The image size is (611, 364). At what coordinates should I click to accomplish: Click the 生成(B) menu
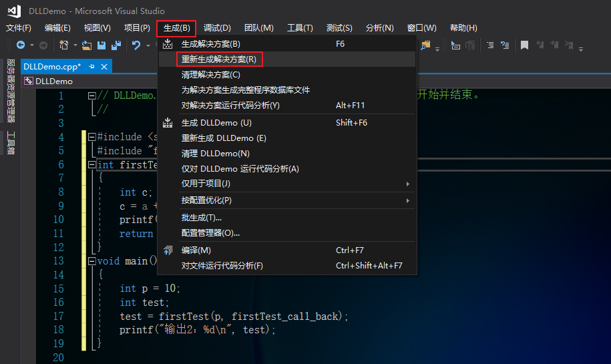(x=176, y=28)
